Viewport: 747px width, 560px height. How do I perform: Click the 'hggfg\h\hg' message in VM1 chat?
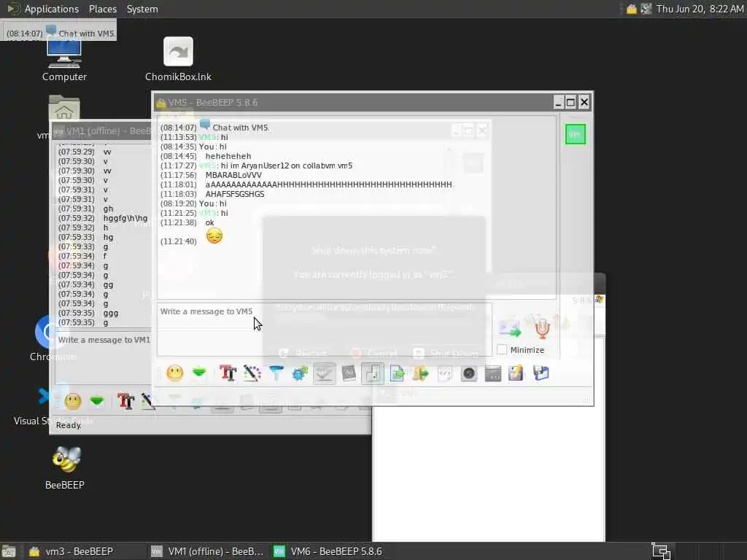coord(125,218)
